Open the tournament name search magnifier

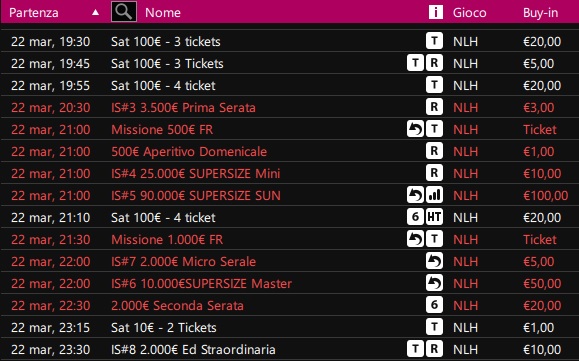[124, 12]
